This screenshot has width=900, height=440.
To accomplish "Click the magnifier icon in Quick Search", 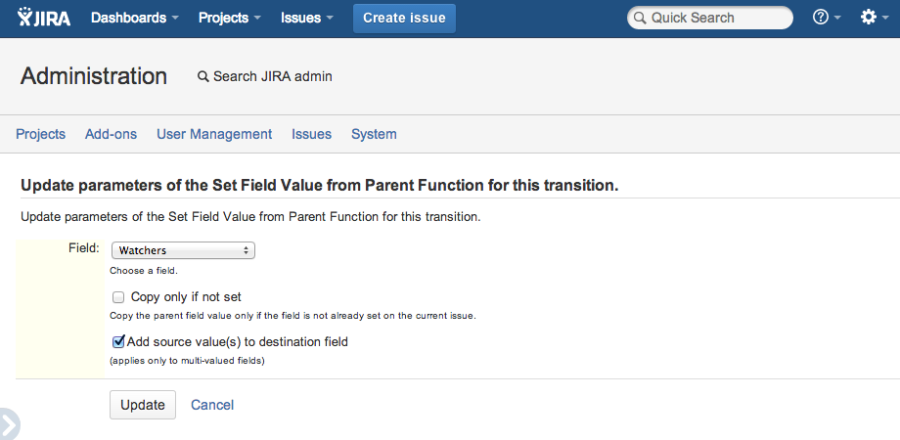I will click(x=639, y=18).
